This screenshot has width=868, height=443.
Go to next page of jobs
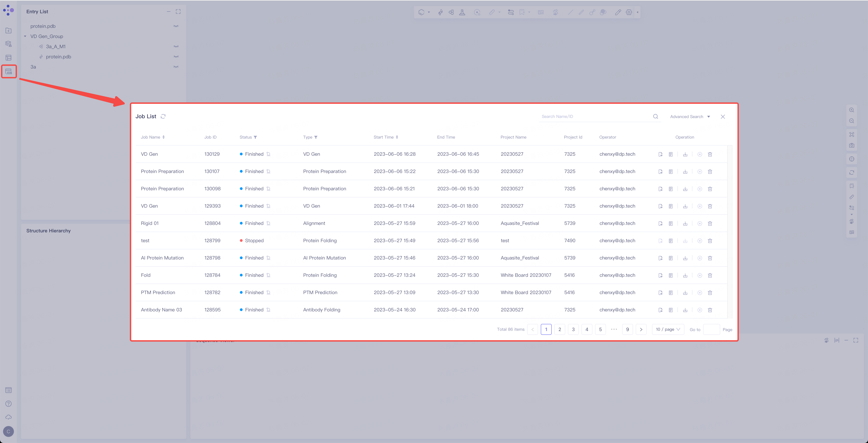641,329
